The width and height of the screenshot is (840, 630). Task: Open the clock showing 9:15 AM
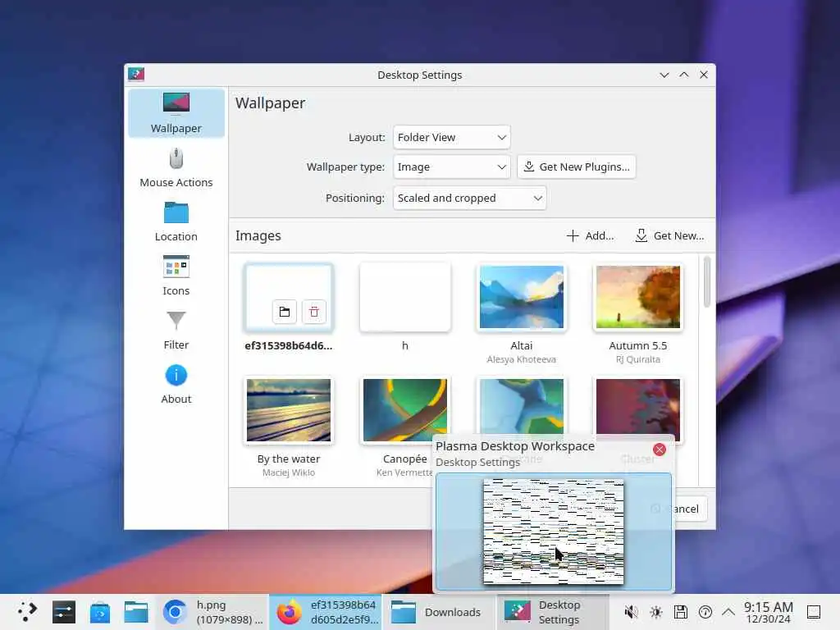[768, 612]
